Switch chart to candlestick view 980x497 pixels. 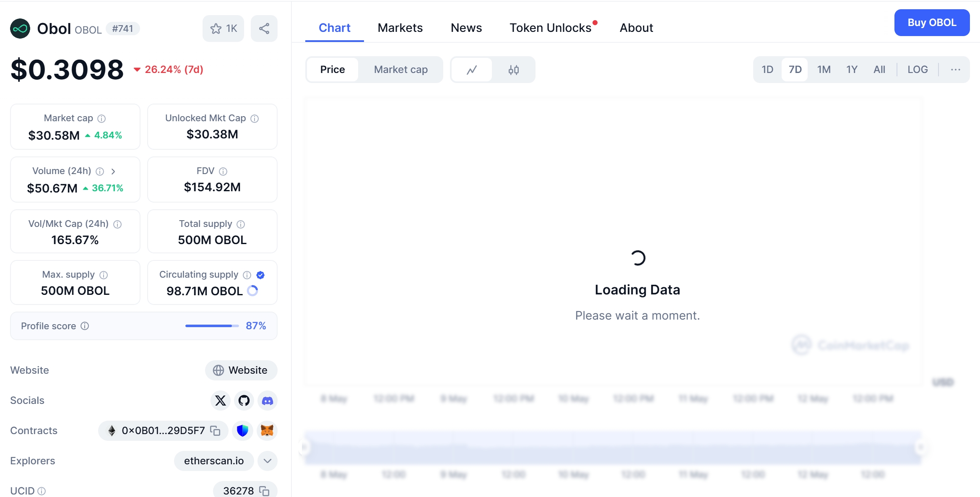pyautogui.click(x=513, y=70)
